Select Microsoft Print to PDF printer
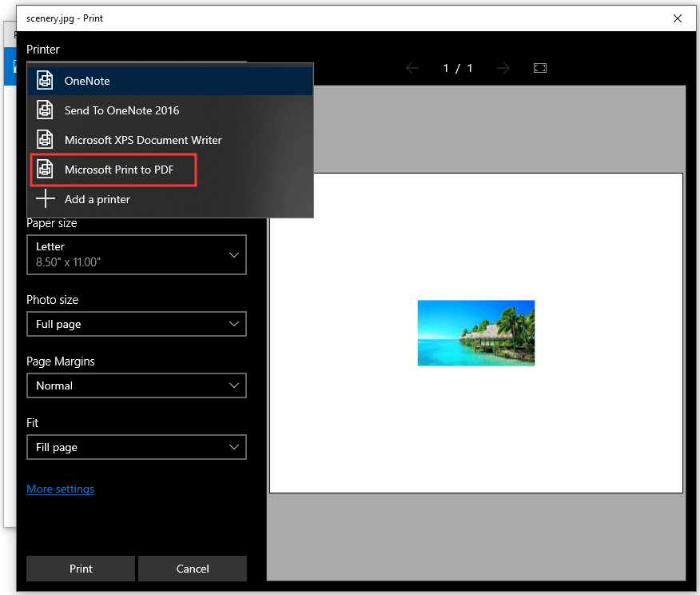Image resolution: width=700 pixels, height=595 pixels. point(113,170)
